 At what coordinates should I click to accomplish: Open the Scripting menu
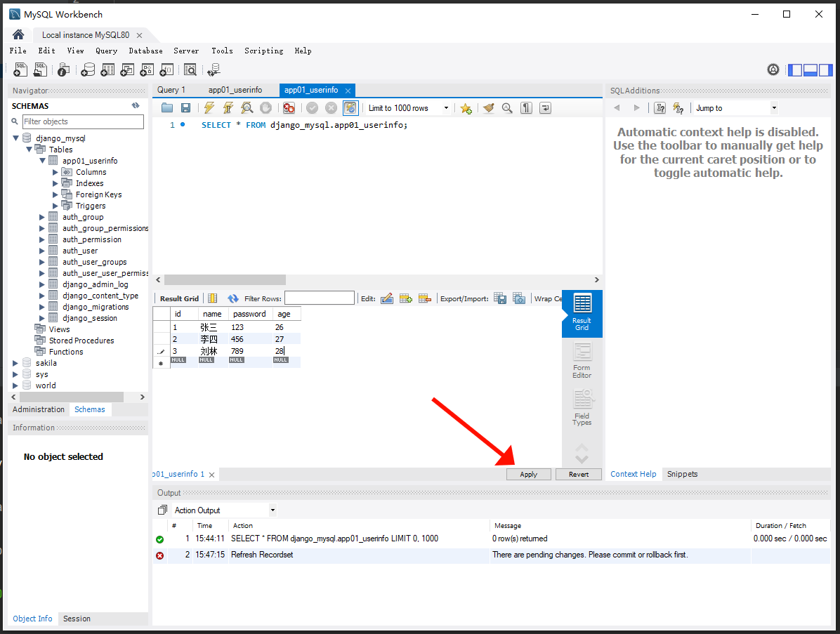(263, 51)
